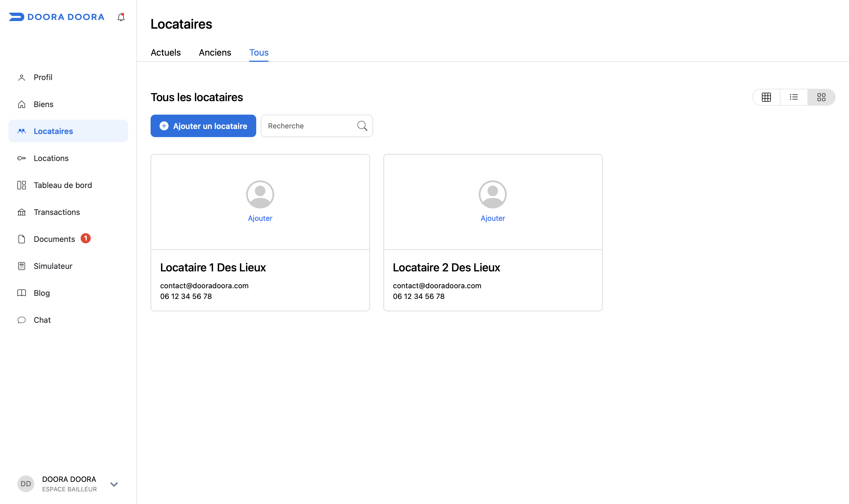Open Tableau de bord dashboard icon
Image resolution: width=849 pixels, height=504 pixels.
coord(21,185)
